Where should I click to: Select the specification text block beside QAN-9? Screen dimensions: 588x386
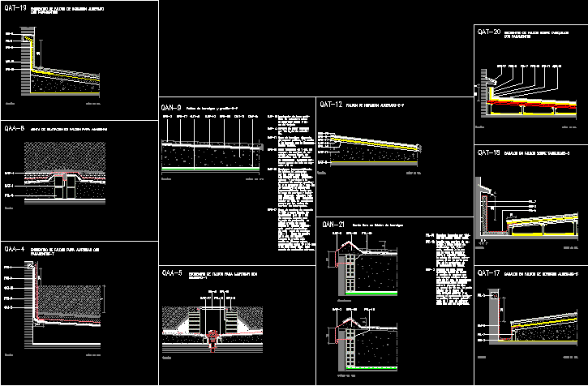pos(290,182)
